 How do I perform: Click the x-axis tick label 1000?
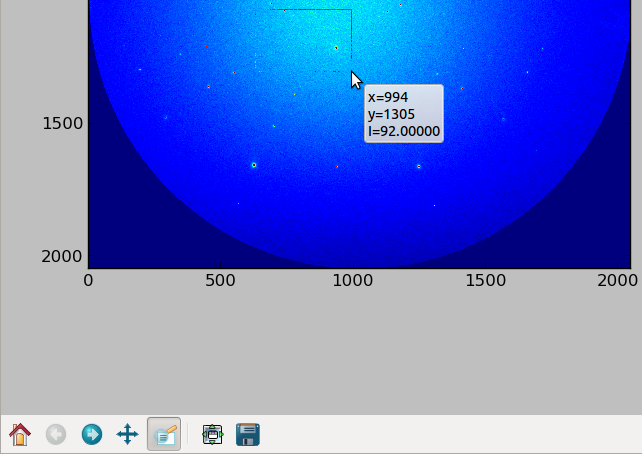pos(353,281)
